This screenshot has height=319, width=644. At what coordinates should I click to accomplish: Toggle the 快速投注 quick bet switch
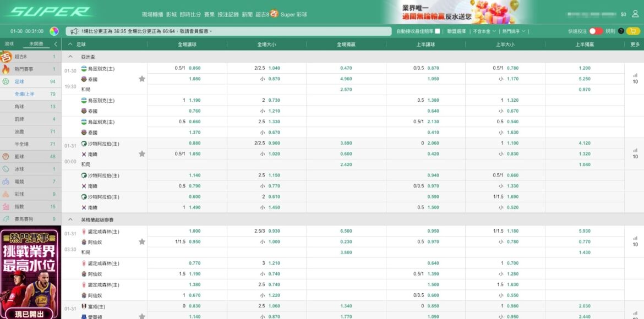[x=596, y=31]
